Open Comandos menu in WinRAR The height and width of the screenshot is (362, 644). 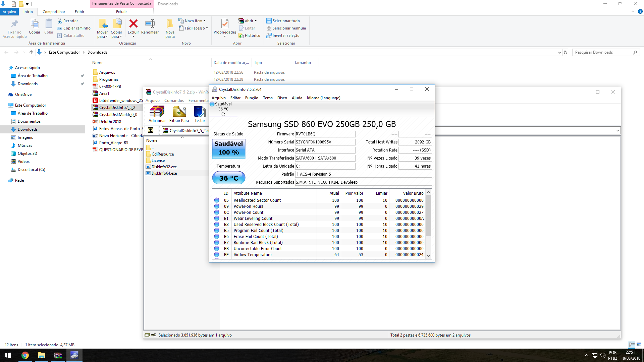[174, 101]
